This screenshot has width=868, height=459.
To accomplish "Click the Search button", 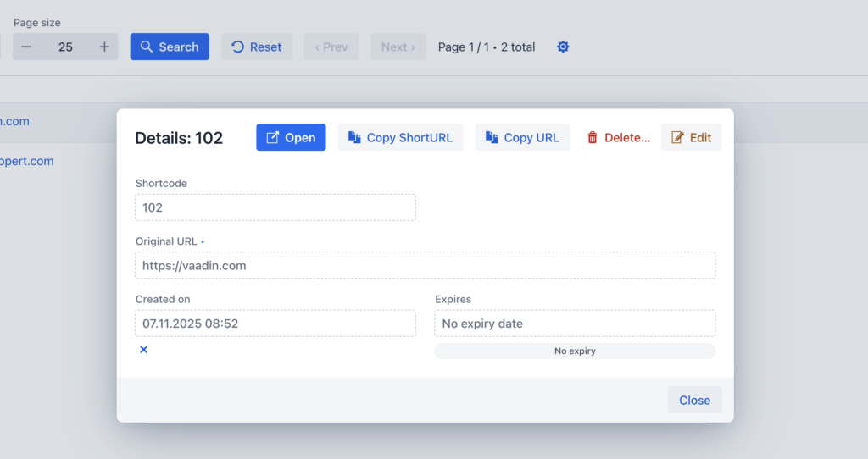I will click(x=170, y=47).
